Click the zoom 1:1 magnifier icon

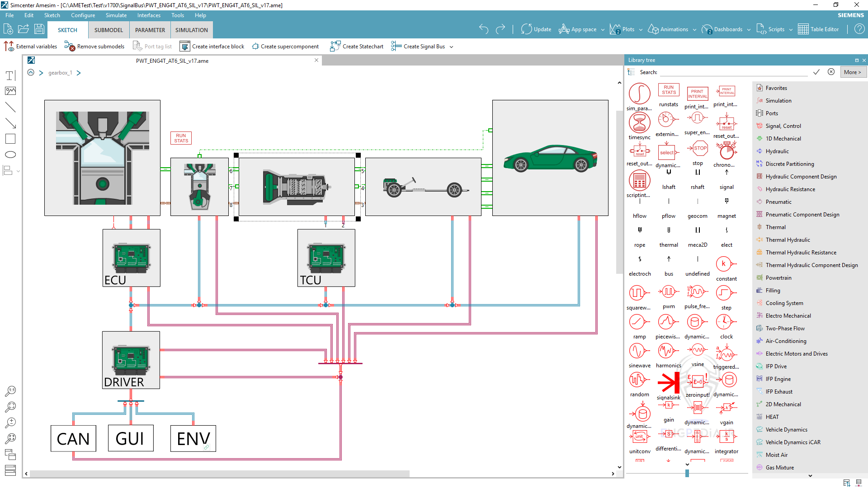coord(10,391)
